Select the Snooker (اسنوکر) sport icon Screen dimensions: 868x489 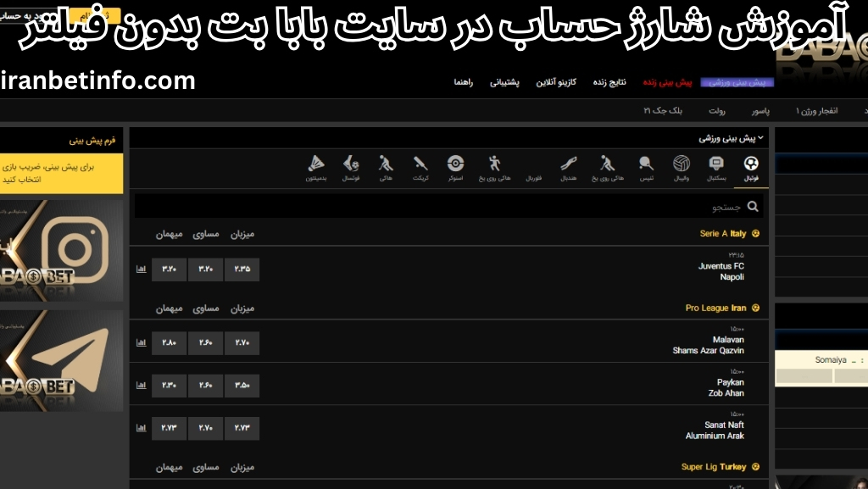455,168
